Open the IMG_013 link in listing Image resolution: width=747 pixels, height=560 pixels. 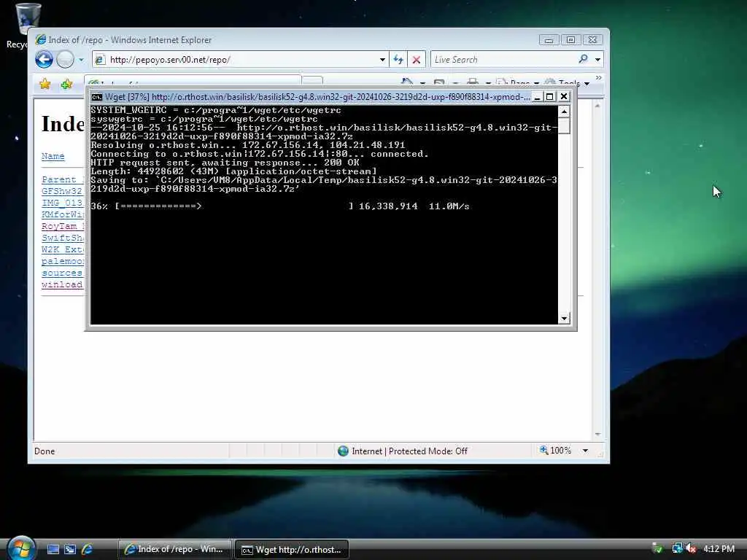63,203
